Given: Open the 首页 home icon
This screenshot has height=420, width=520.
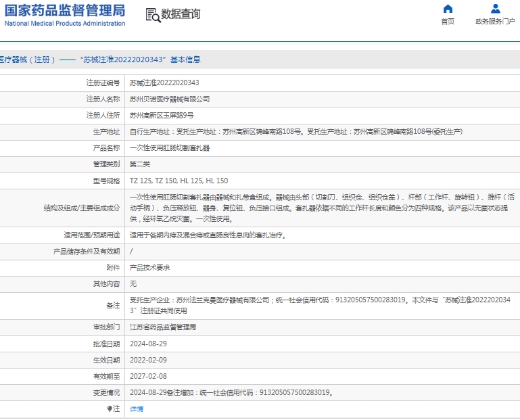Looking at the screenshot, I should [448, 9].
